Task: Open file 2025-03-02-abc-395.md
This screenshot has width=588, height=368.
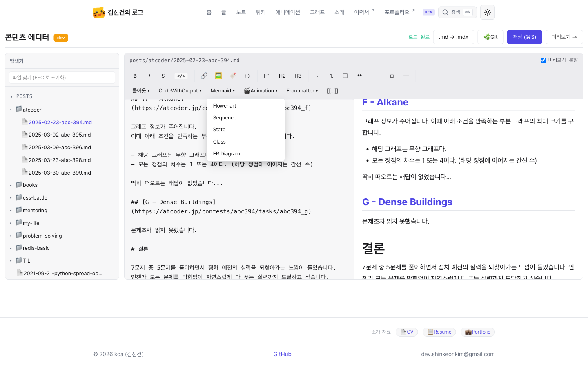Action: [60, 135]
